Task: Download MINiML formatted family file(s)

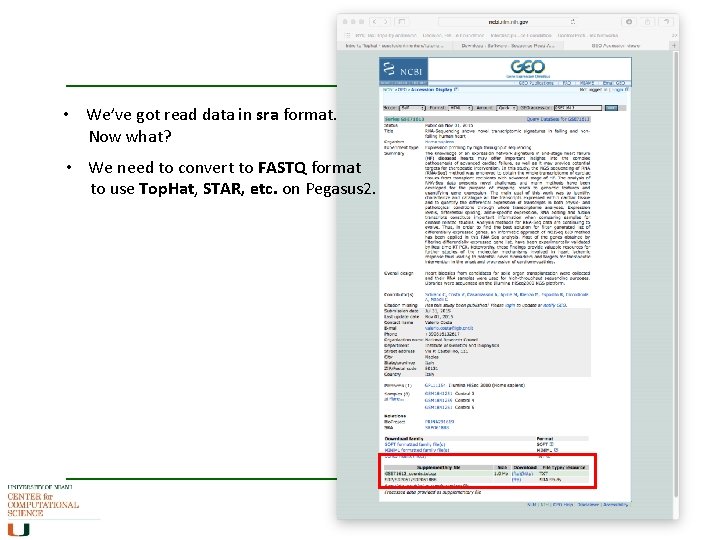Action: (417, 450)
